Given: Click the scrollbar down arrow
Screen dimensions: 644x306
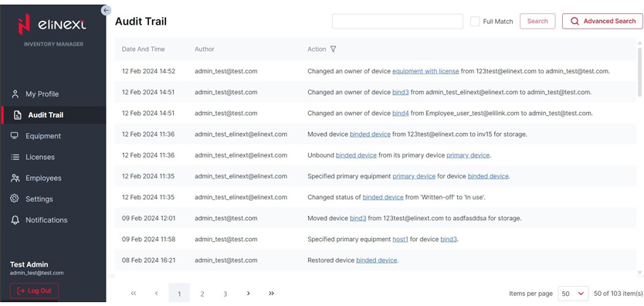Looking at the screenshot, I should (639, 272).
